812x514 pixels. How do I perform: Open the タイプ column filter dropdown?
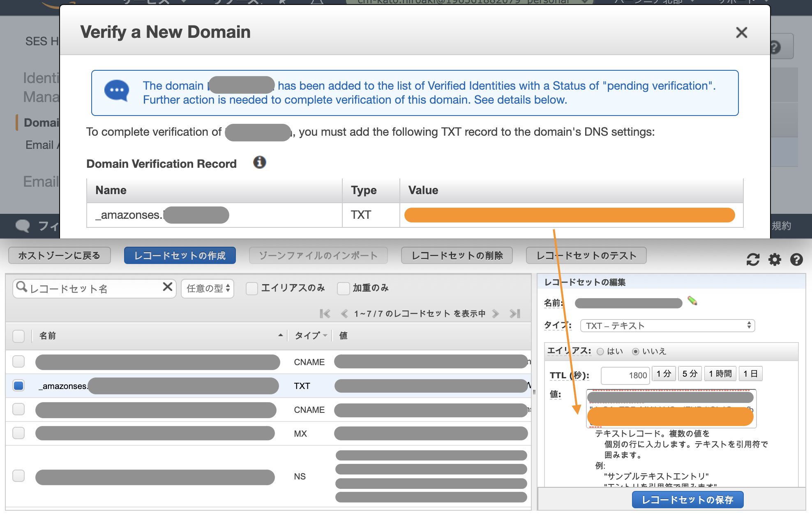326,336
